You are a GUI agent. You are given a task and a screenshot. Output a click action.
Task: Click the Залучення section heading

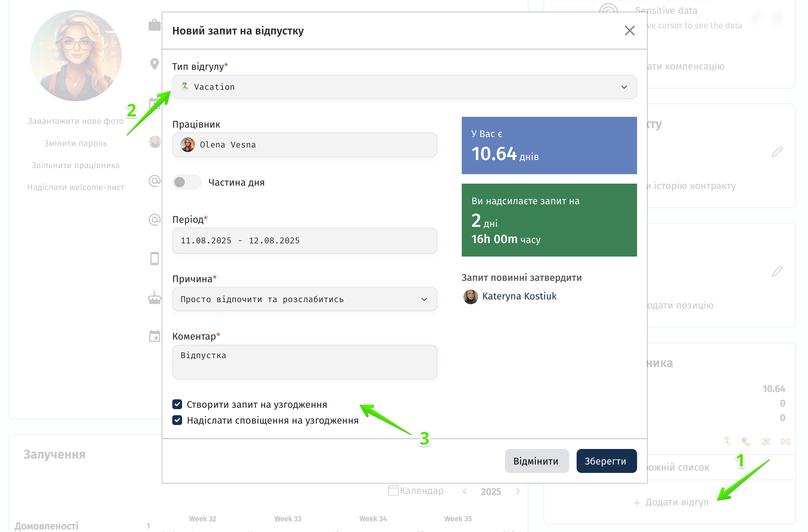pyautogui.click(x=55, y=454)
